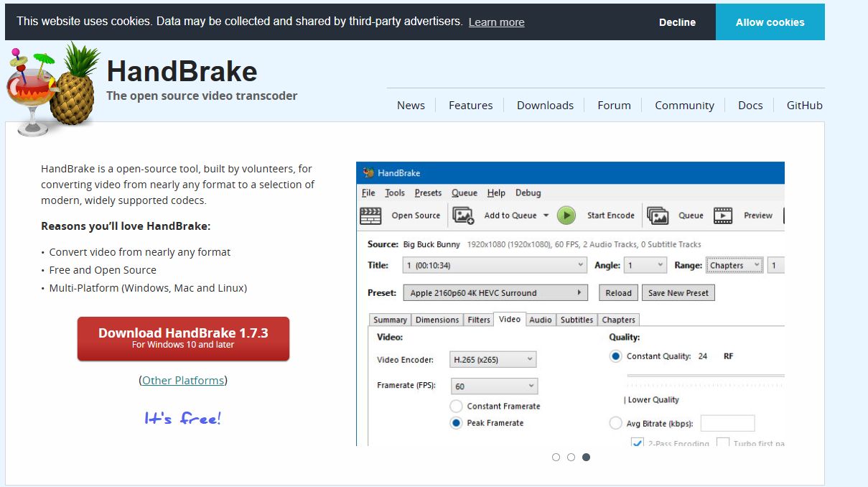
Task: Open Framerate (FPS) 60 dropdown
Action: (x=494, y=386)
